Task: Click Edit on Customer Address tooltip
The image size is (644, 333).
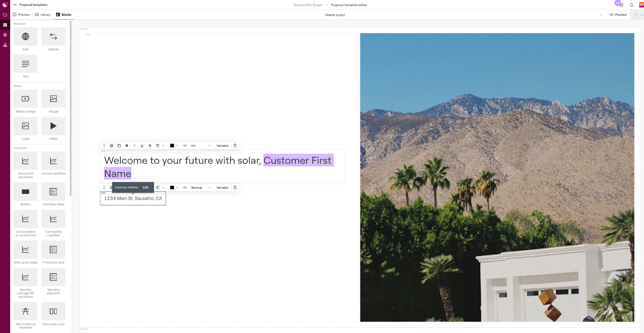Action: (x=146, y=187)
